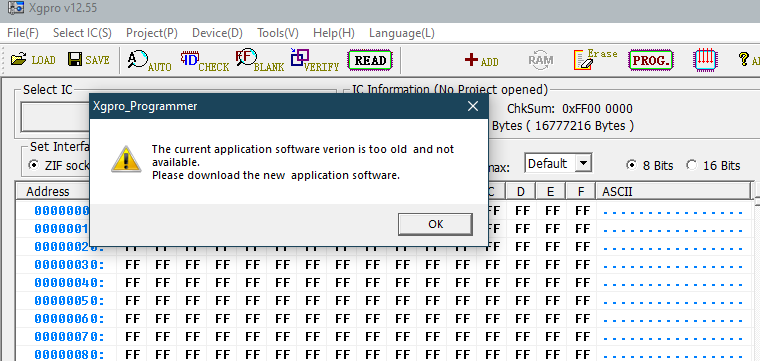Open the Select IC(S) menu
760x361 pixels.
(x=82, y=33)
